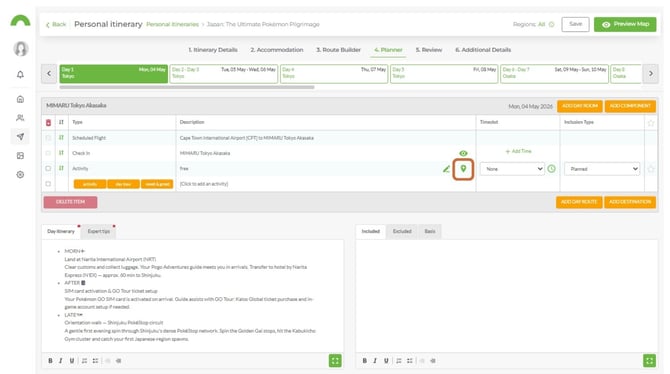670x374 pixels.
Task: Click the Back link
Action: click(56, 24)
